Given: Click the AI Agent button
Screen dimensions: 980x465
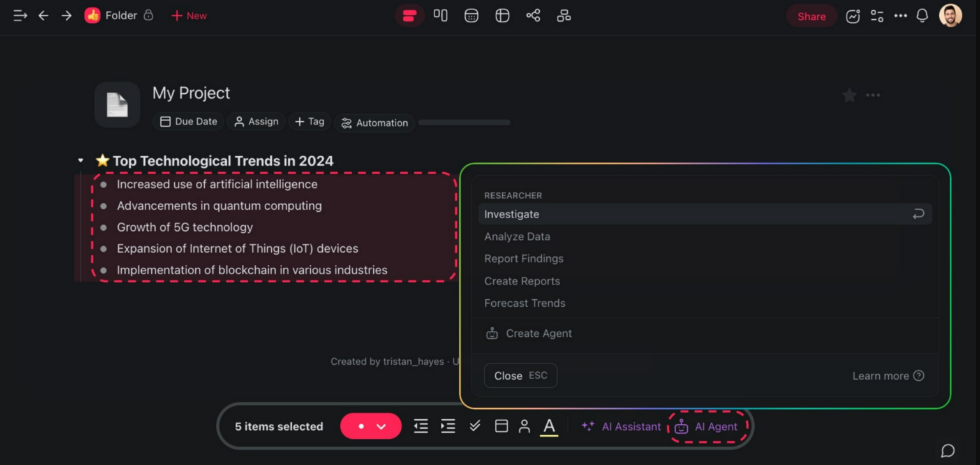Looking at the screenshot, I should coord(707,427).
